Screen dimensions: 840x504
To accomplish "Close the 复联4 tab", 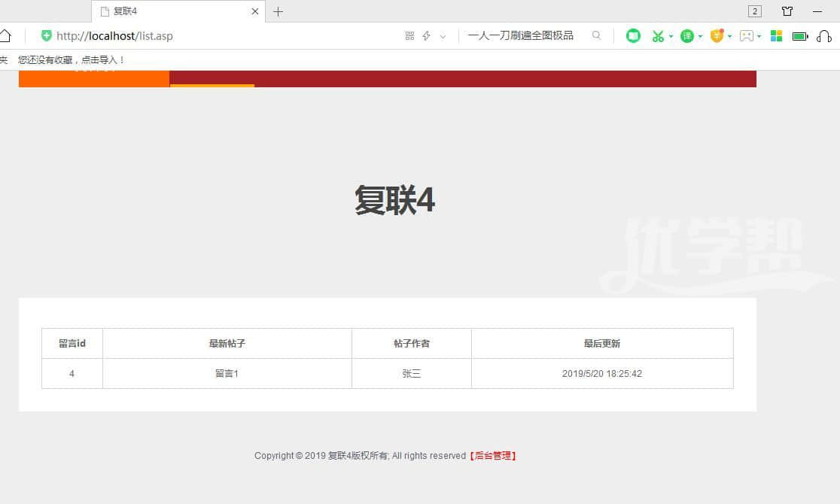I will click(x=255, y=11).
